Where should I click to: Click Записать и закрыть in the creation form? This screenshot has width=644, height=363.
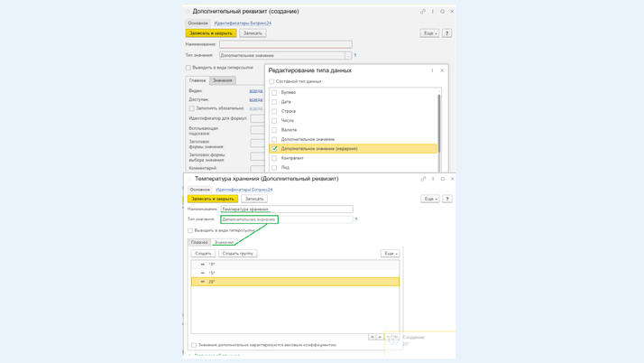[x=211, y=33]
